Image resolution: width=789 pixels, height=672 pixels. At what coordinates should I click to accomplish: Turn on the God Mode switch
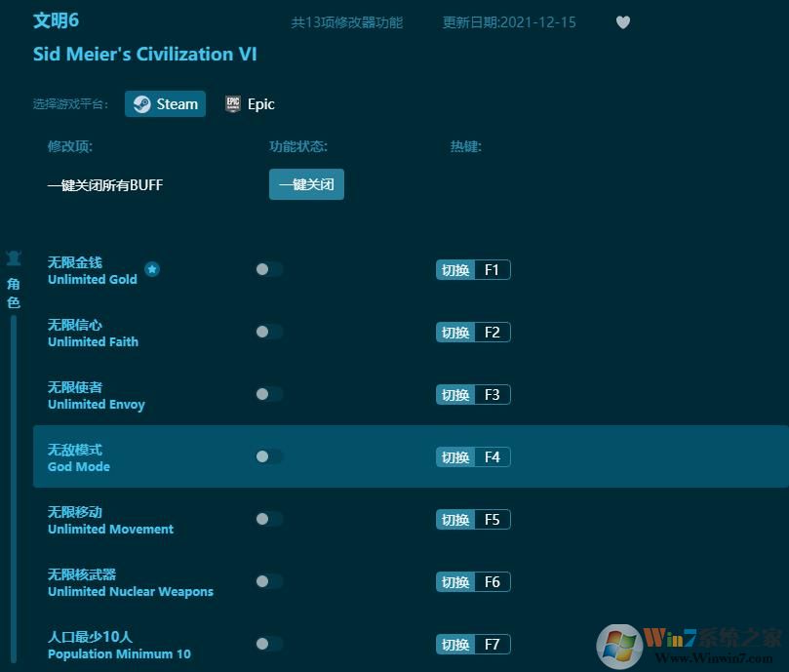[x=268, y=457]
